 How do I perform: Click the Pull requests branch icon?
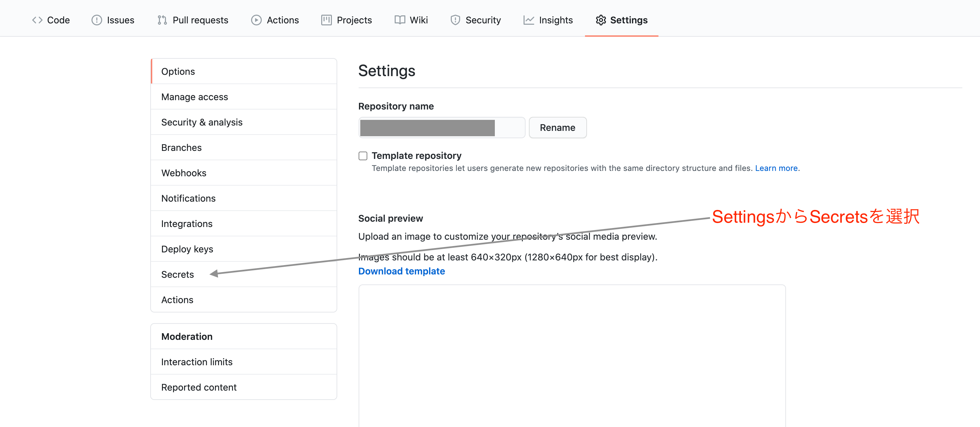click(162, 20)
